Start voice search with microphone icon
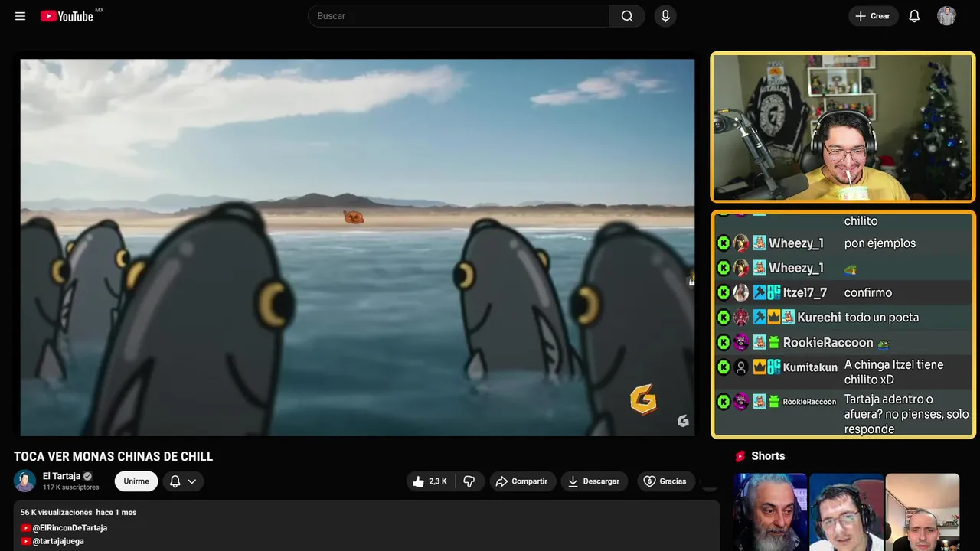The image size is (980, 551). click(x=665, y=16)
